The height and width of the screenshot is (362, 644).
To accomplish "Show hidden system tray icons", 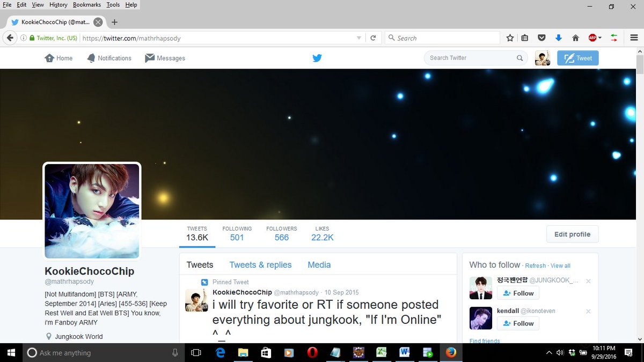I will (549, 352).
